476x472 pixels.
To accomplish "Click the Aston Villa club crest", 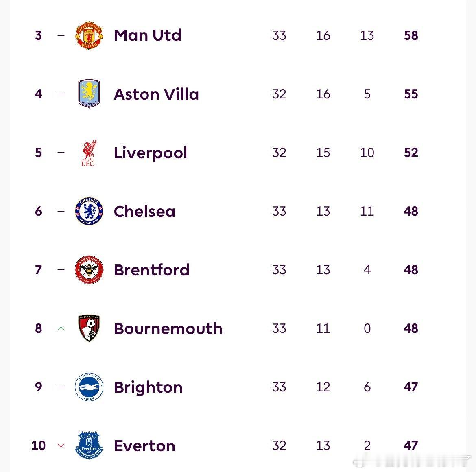I will 89,94.
